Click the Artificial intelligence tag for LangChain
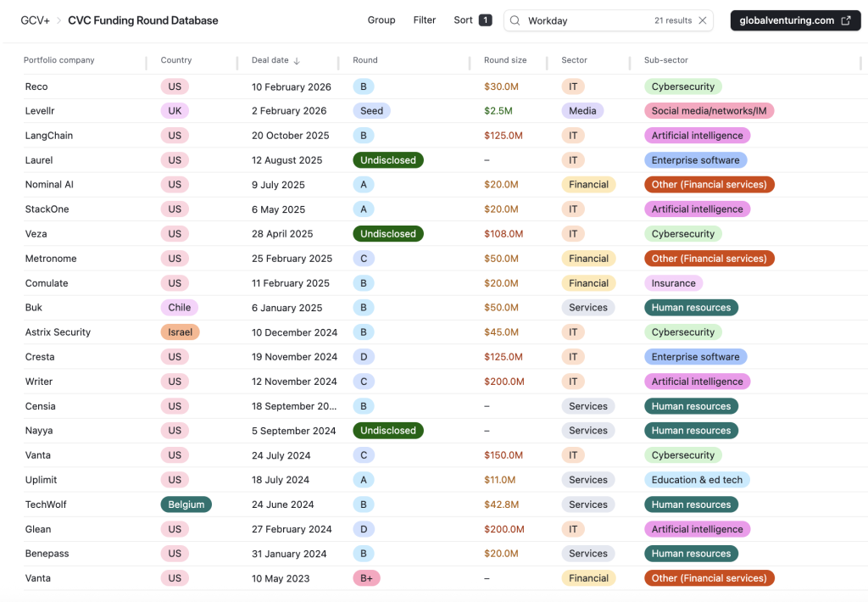 (x=697, y=135)
